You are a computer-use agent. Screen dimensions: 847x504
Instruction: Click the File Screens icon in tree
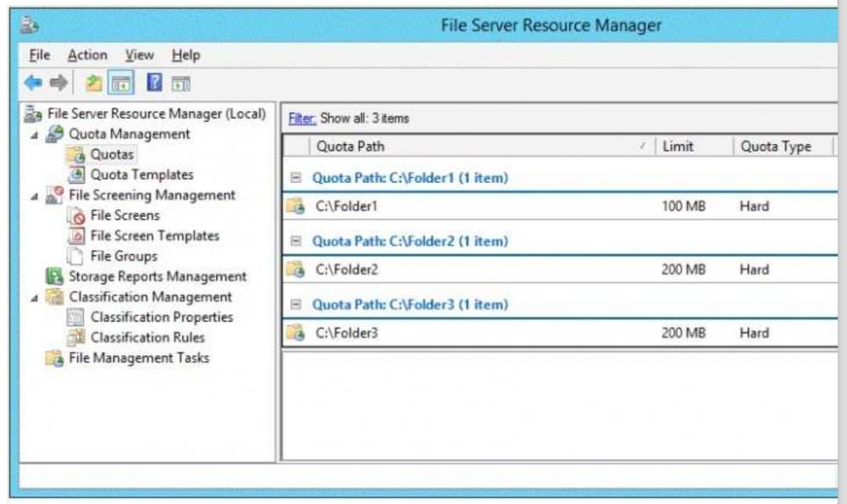tap(76, 216)
